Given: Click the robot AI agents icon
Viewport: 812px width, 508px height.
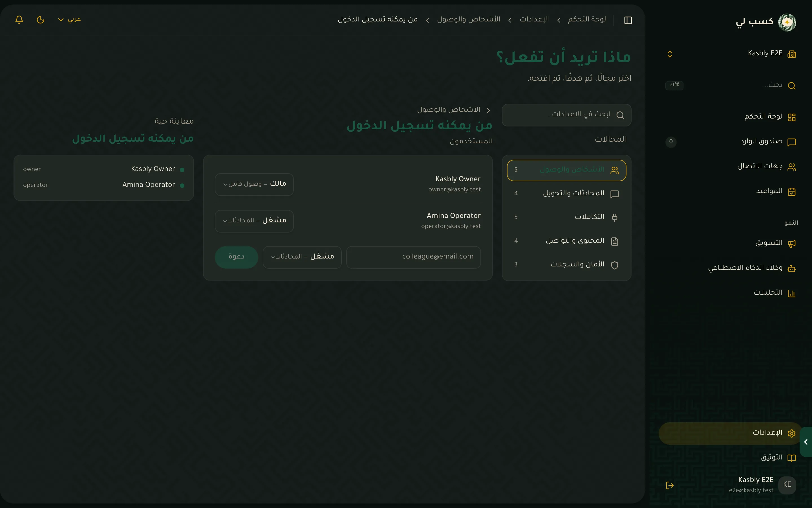Looking at the screenshot, I should coord(791,268).
